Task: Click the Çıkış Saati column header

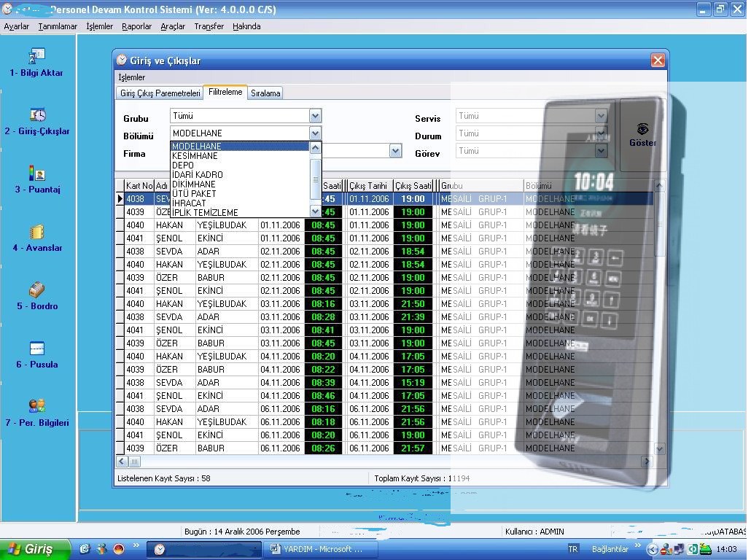Action: pos(413,185)
